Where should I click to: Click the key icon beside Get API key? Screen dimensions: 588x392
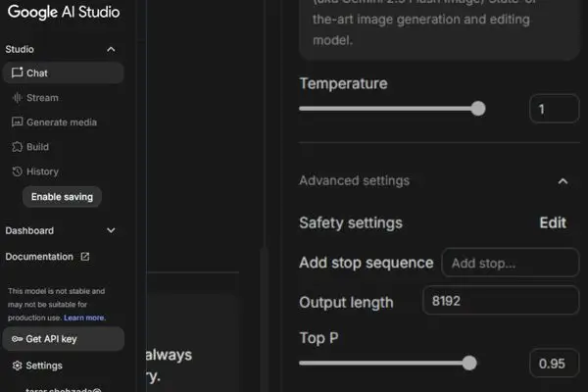pyautogui.click(x=17, y=339)
